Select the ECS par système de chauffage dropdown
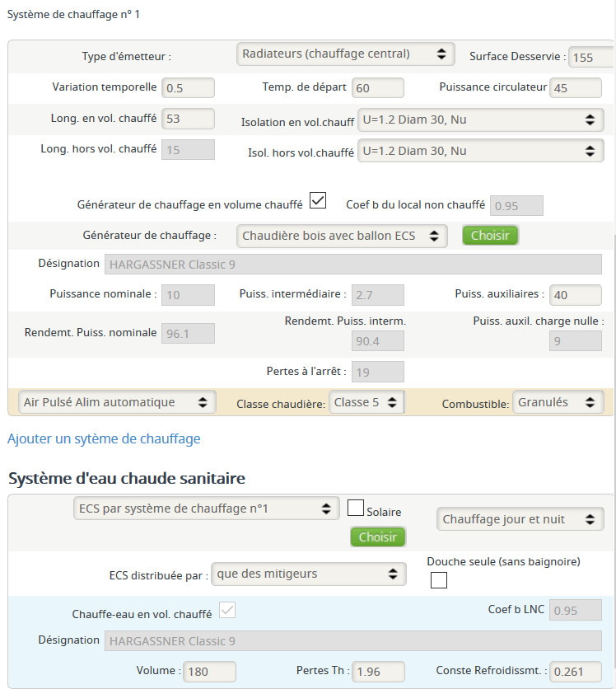The height and width of the screenshot is (689, 616). tap(207, 509)
